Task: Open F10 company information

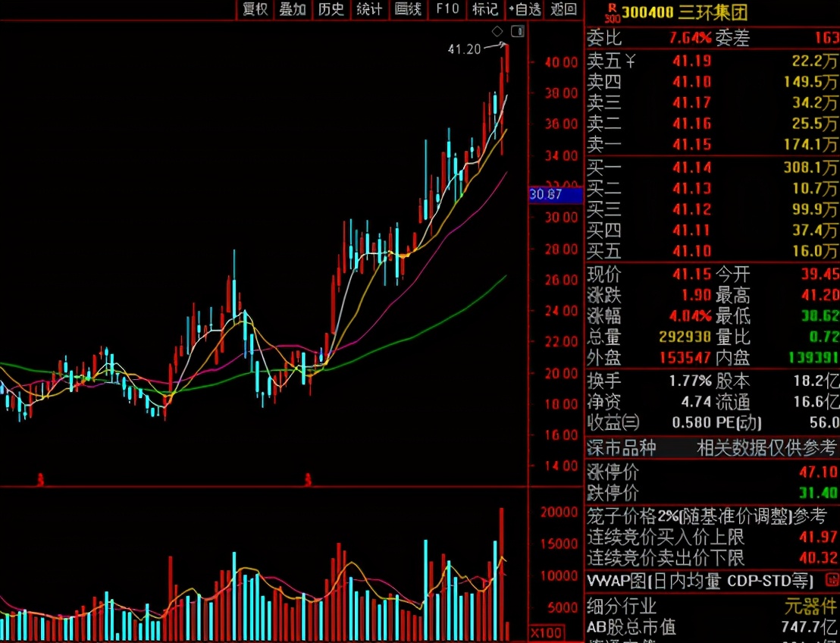Action: coord(447,9)
